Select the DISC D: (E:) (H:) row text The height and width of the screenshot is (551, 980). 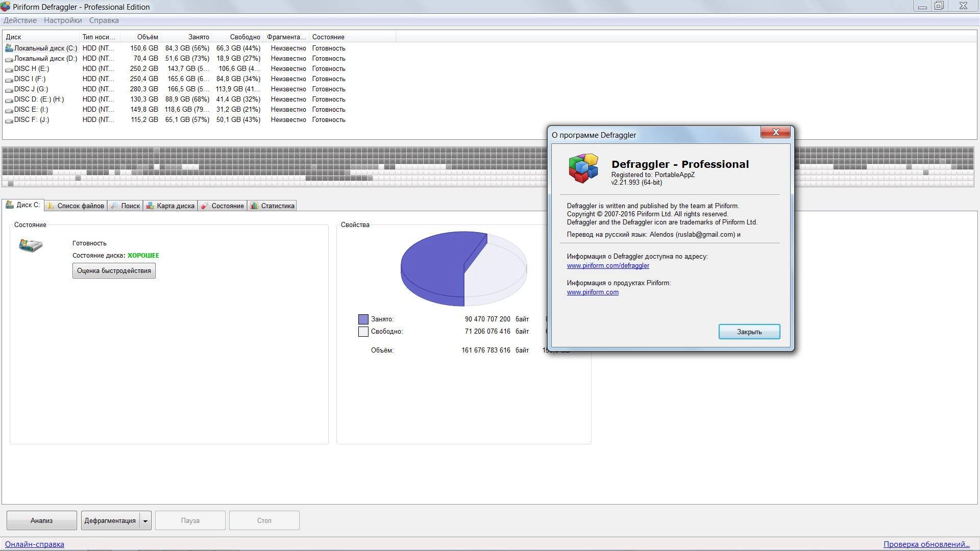[x=39, y=99]
